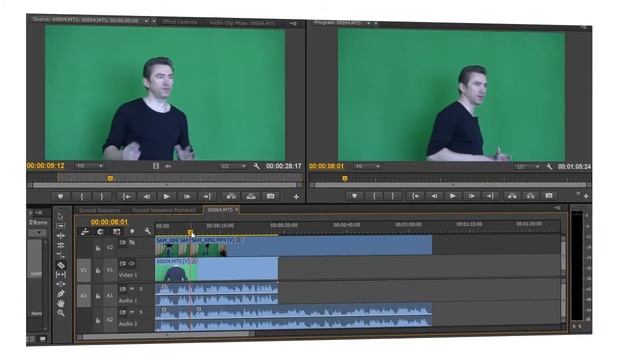The image size is (640, 360).
Task: Toggle lock on track V1
Action: pyautogui.click(x=98, y=270)
